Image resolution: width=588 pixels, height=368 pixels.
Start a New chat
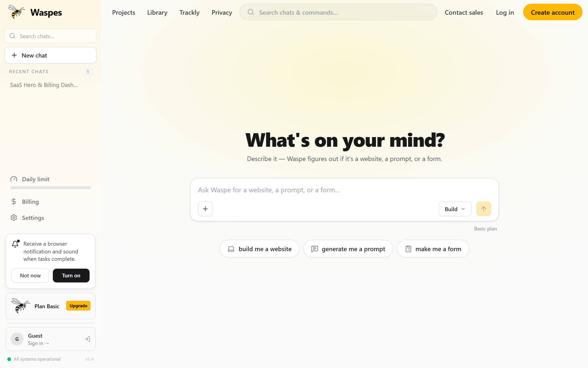coord(51,55)
